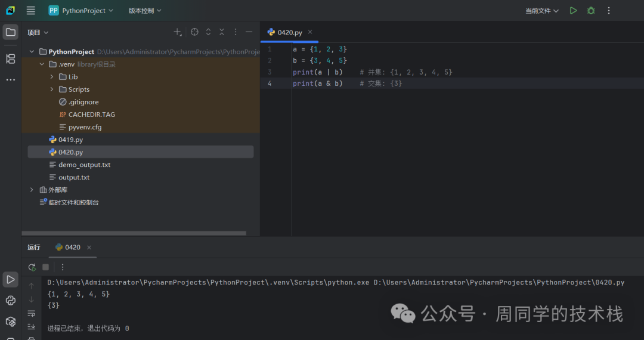Viewport: 644px width, 340px height.
Task: Select demo_output.txt in project tree
Action: pyautogui.click(x=80, y=165)
